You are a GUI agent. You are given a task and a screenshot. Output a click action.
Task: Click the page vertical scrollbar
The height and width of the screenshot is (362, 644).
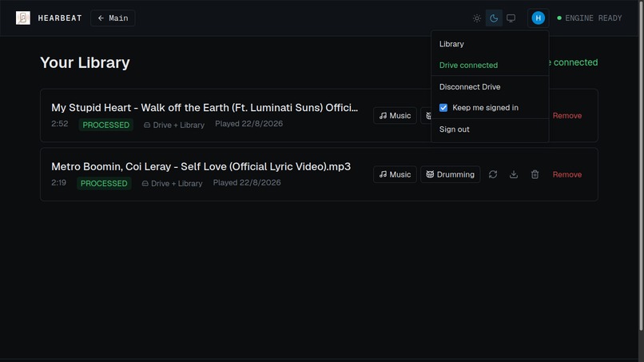pyautogui.click(x=641, y=165)
